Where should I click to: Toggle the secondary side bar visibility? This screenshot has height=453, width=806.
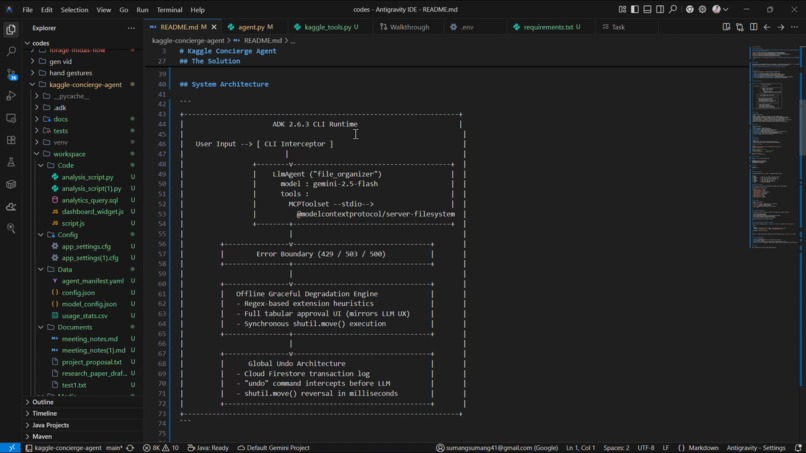(x=660, y=9)
